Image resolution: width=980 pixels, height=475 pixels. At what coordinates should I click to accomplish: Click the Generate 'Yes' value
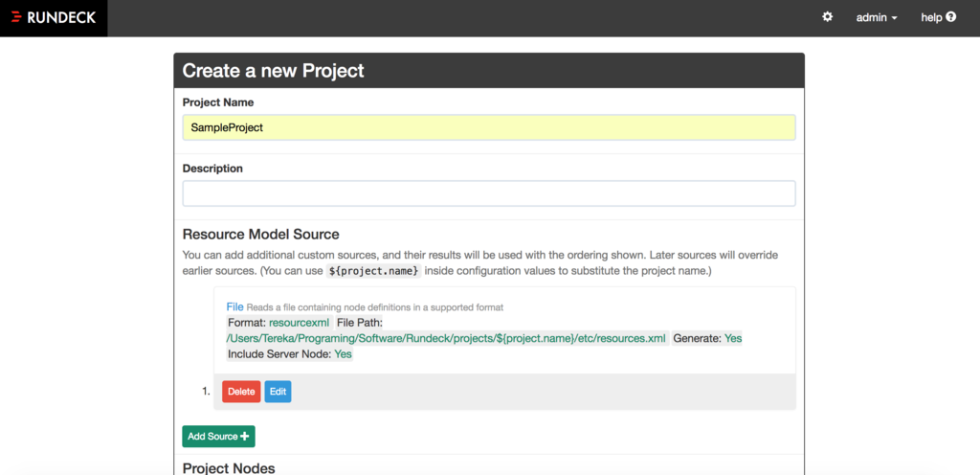[x=733, y=339]
